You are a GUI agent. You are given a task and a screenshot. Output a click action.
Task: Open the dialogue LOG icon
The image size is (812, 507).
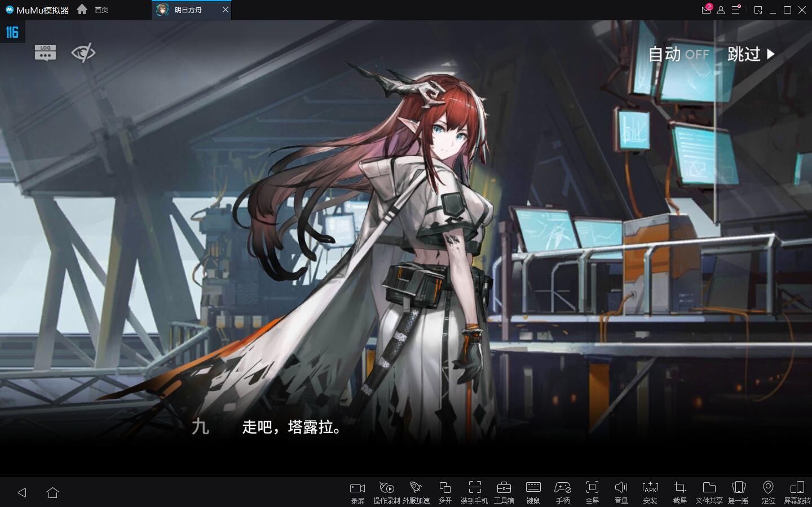click(45, 52)
